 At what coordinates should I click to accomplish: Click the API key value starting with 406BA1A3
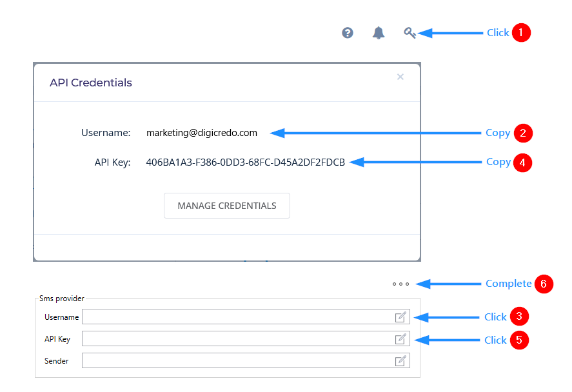246,162
